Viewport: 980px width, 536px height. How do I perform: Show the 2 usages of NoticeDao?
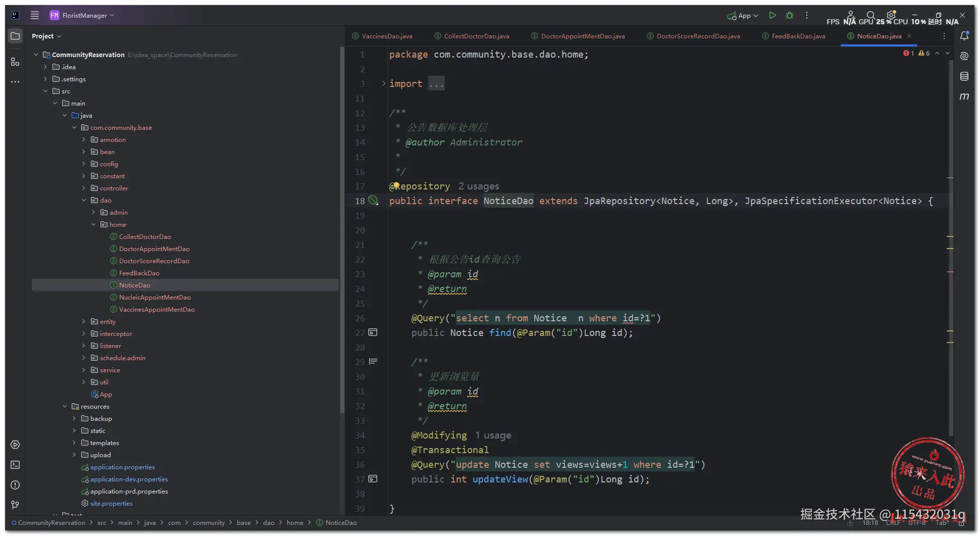pyautogui.click(x=479, y=186)
